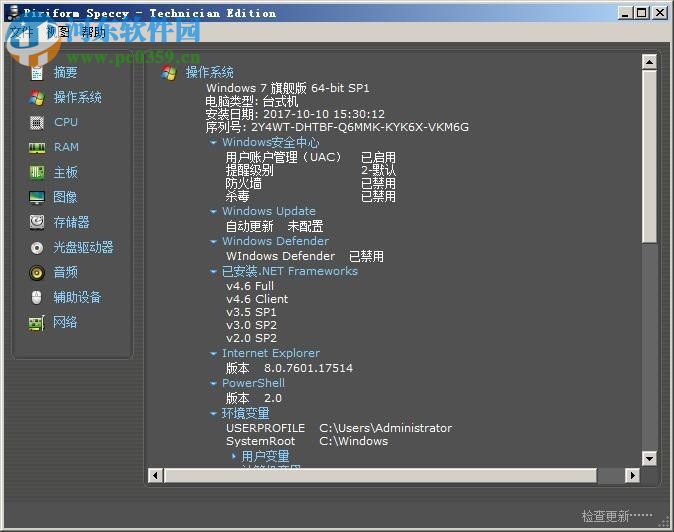
Task: Collapse the 环境变量 section
Action: click(213, 414)
